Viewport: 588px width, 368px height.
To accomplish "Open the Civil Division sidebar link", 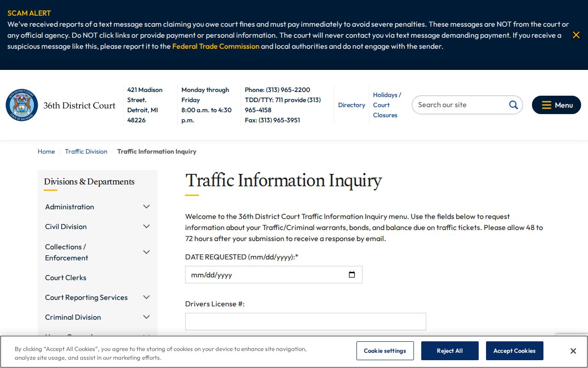I will point(66,227).
